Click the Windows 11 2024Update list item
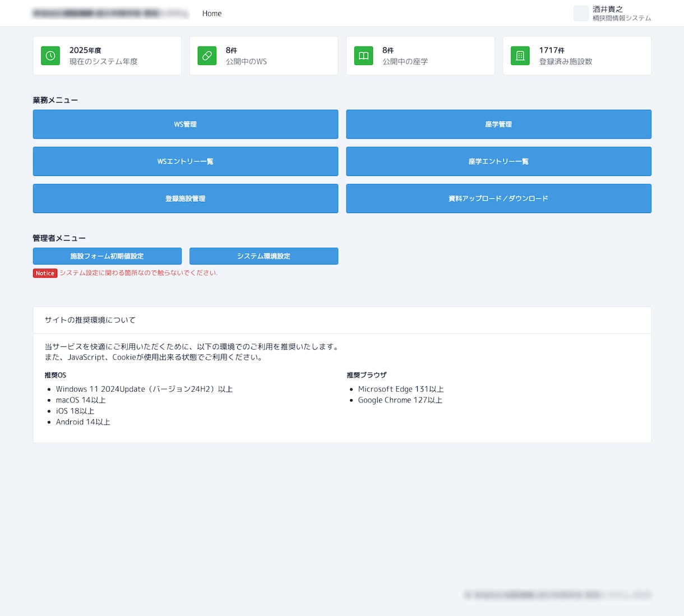 144,389
